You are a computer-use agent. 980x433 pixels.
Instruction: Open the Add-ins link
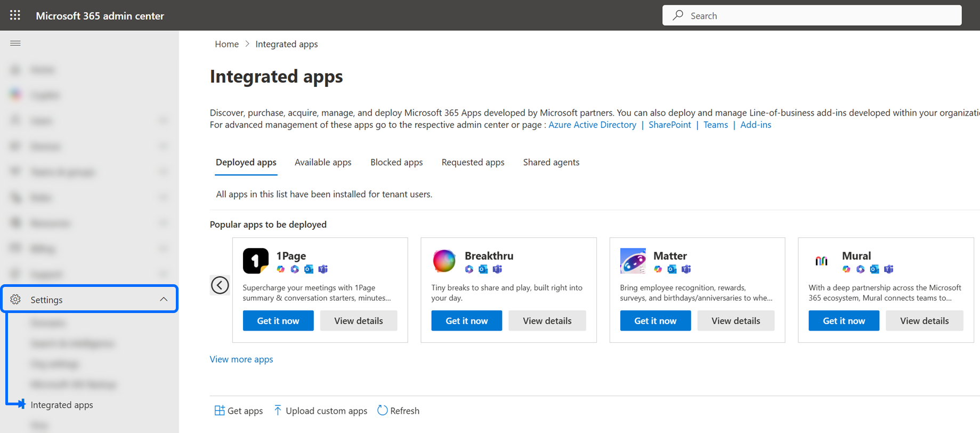click(755, 125)
